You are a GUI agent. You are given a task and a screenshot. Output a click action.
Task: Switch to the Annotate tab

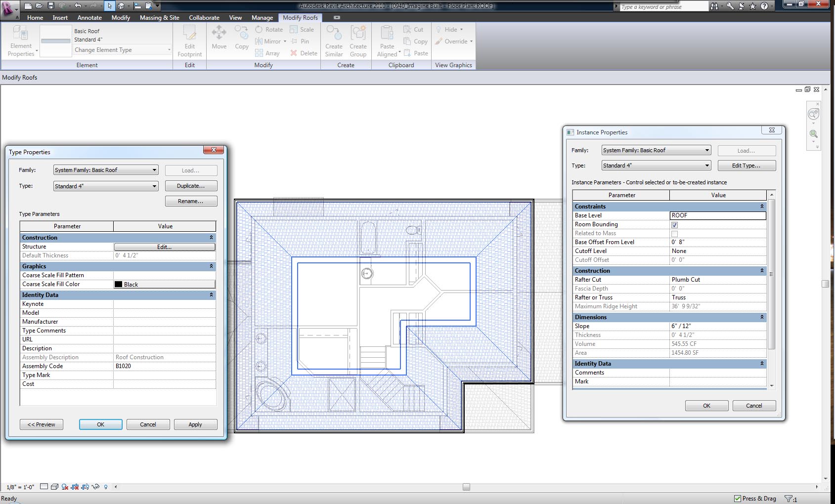[89, 18]
